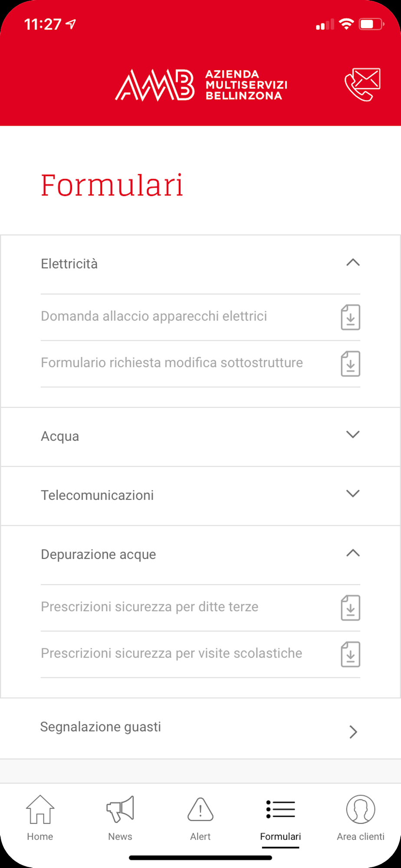The width and height of the screenshot is (401, 868).
Task: Open the Area clienti profile icon
Action: tap(361, 809)
